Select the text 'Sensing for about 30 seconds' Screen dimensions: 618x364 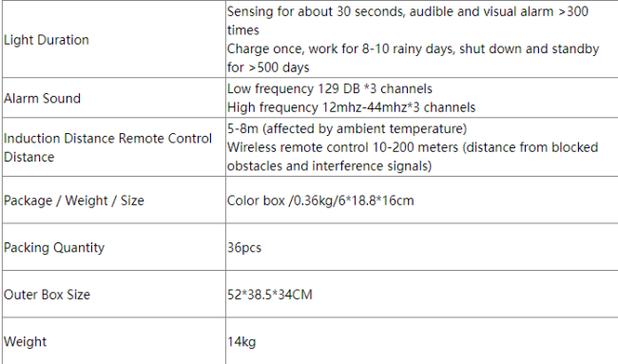point(316,11)
